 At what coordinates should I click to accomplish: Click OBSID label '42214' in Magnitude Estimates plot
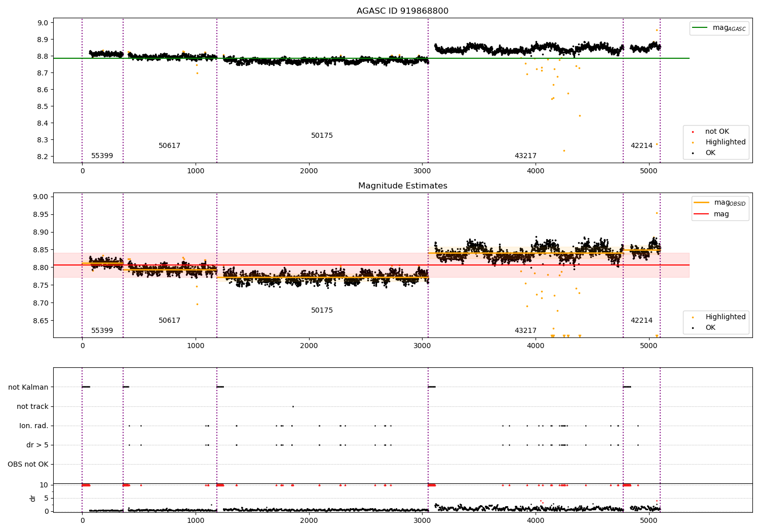(641, 321)
